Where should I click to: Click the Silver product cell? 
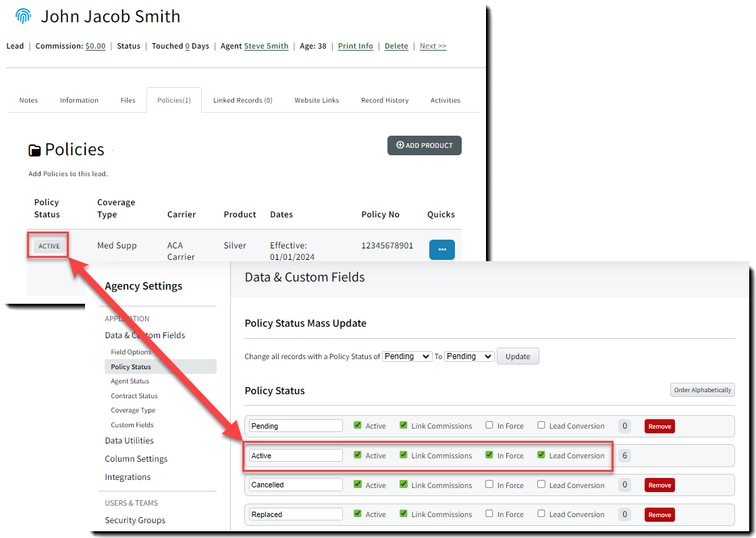[x=235, y=245]
